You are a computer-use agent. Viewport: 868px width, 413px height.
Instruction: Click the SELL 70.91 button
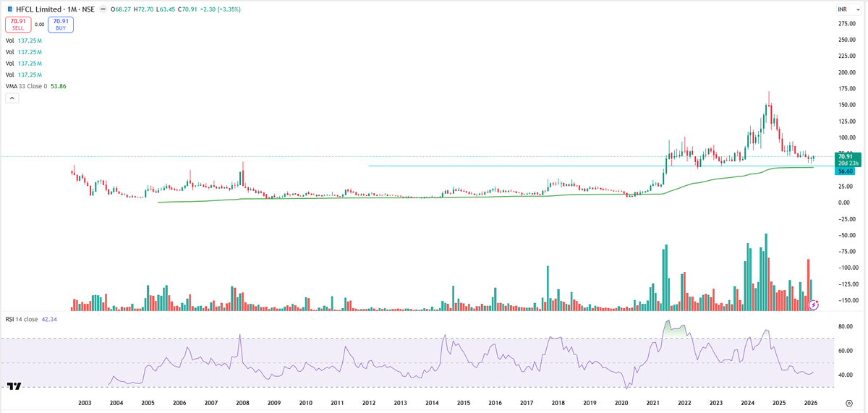tap(17, 25)
